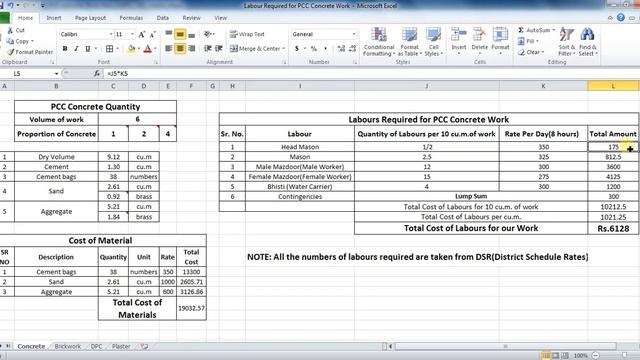The width and height of the screenshot is (640, 360).
Task: Click the Cut scissors icon
Action: [x=10, y=31]
